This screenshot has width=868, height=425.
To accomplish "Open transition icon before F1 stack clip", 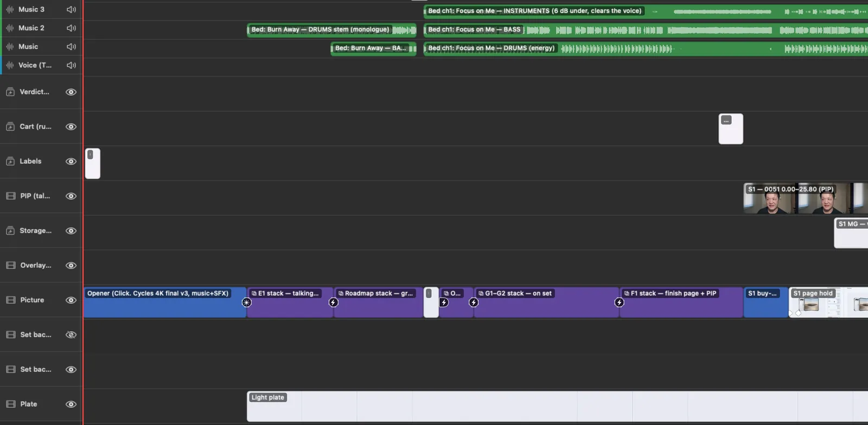I will click(619, 302).
